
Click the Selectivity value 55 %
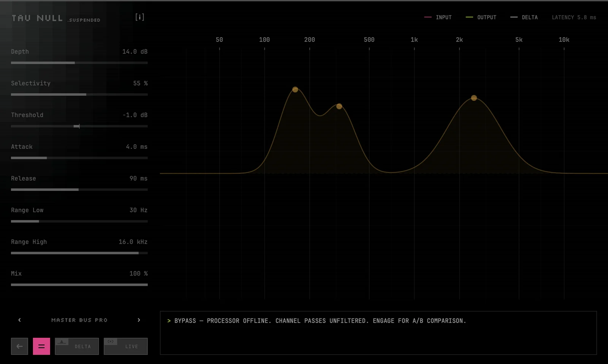[x=140, y=83]
